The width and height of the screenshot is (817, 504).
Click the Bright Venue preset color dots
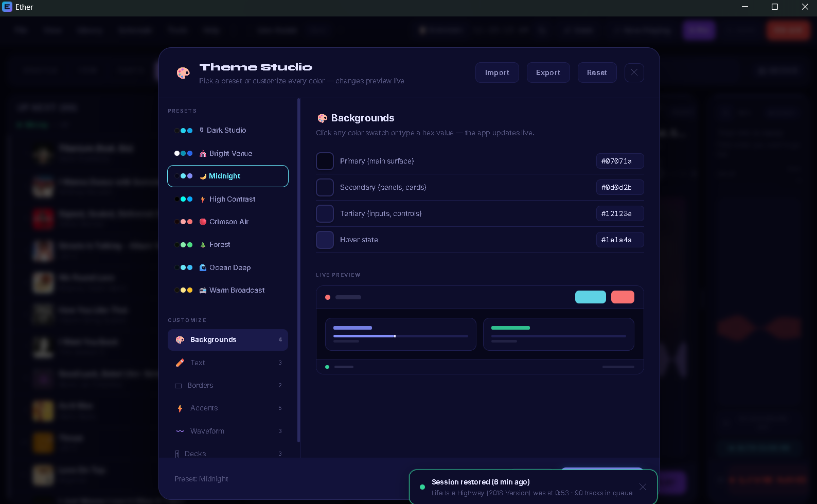(x=183, y=153)
